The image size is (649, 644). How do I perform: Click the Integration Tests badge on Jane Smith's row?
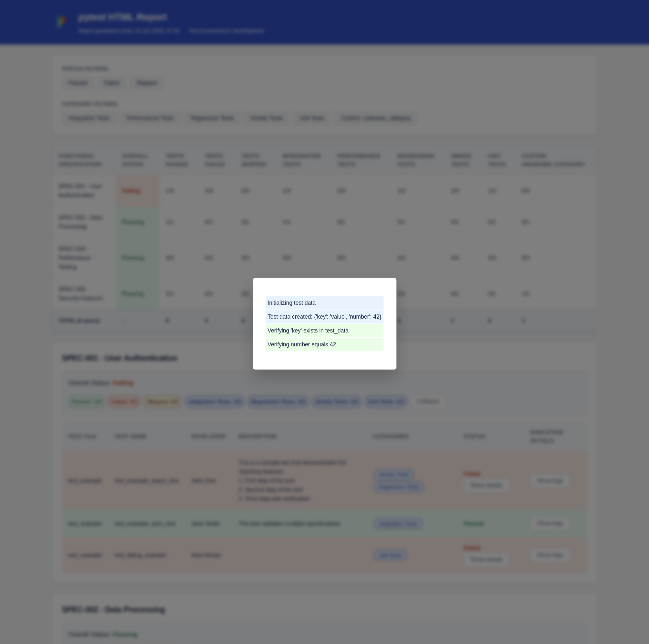(x=398, y=523)
